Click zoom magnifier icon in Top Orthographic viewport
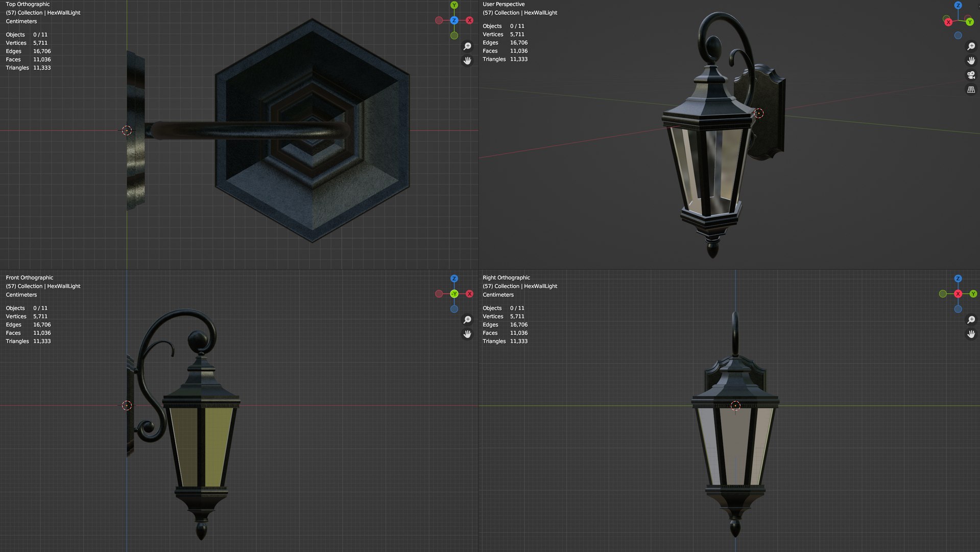This screenshot has height=552, width=980. point(467,47)
